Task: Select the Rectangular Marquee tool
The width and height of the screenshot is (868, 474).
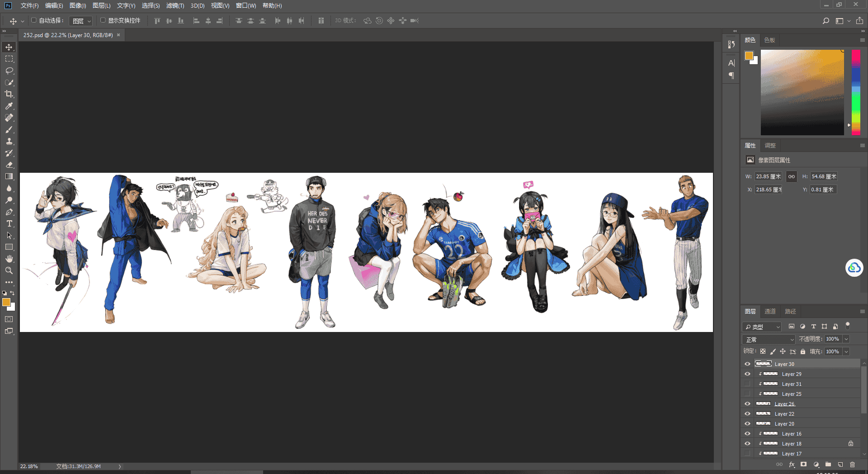Action: (x=9, y=59)
